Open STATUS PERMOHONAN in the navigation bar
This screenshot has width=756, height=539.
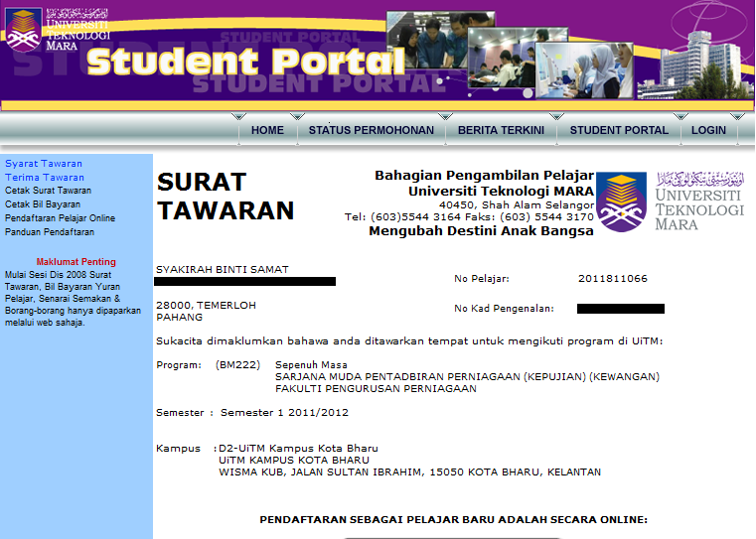(x=372, y=130)
